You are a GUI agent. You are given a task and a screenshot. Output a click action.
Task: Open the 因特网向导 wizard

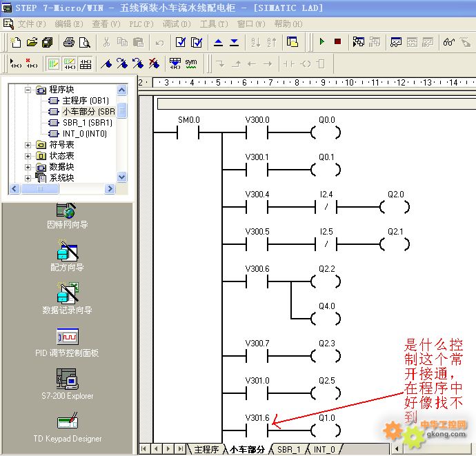click(x=67, y=216)
